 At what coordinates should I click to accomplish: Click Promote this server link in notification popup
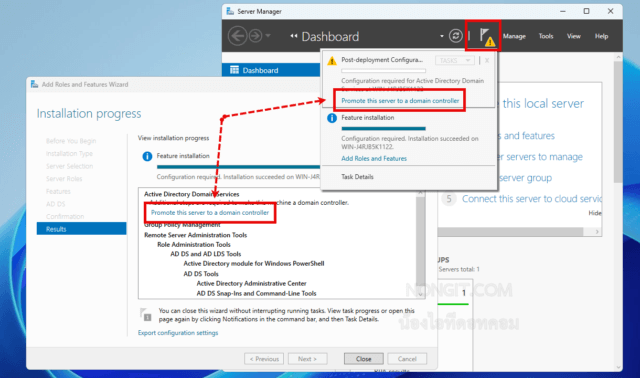point(400,100)
